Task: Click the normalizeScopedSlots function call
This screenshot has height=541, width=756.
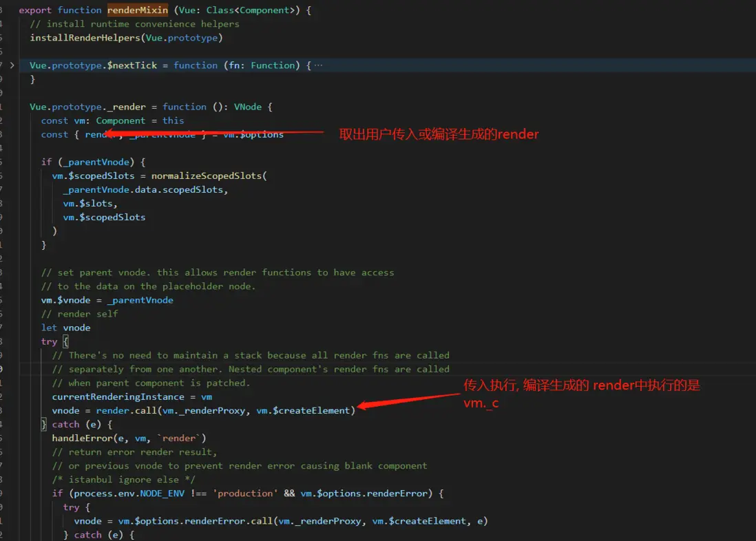Action: 207,176
